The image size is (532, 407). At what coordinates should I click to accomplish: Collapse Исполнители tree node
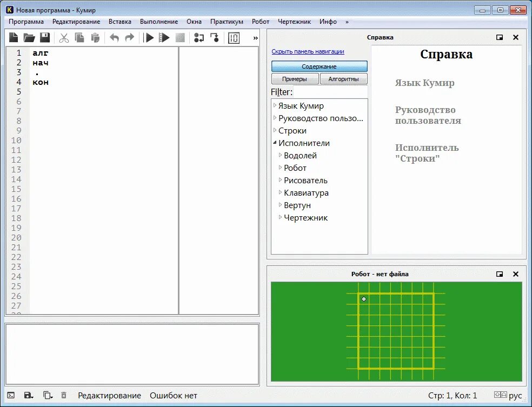275,143
